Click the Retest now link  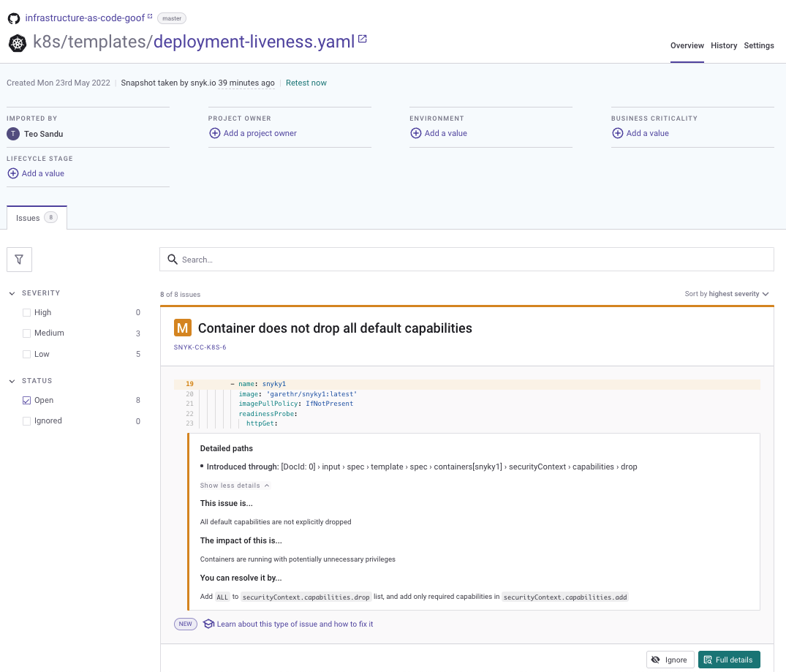(306, 83)
